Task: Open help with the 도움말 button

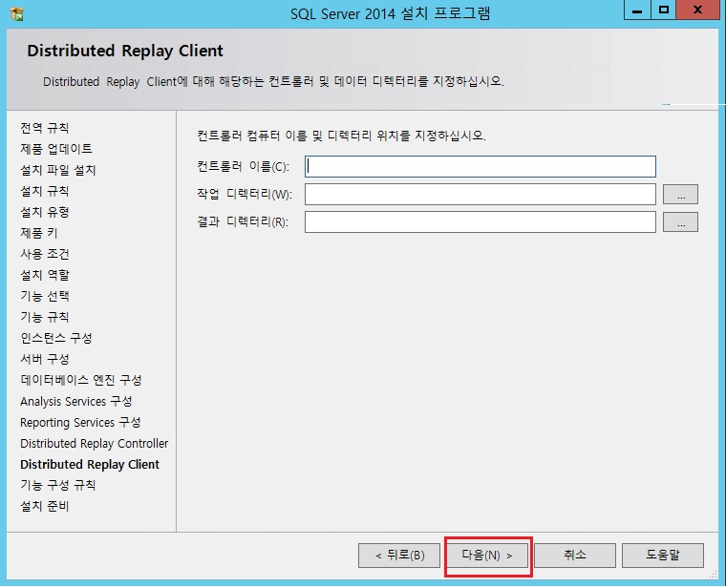Action: tap(663, 556)
